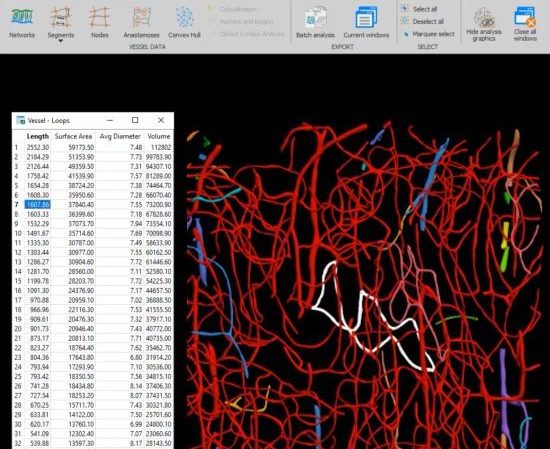
Task: Open the Anastomoses analysis icon
Action: [141, 22]
